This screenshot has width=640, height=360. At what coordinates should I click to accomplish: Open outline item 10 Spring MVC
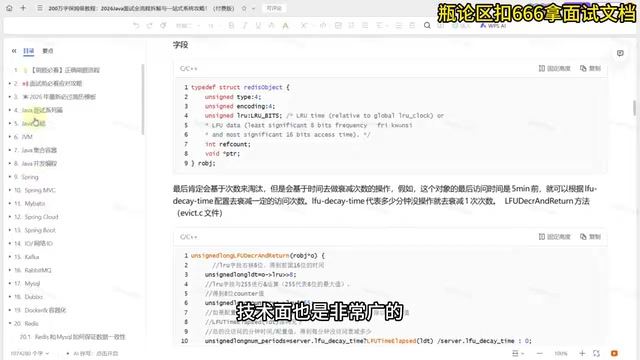(x=35, y=190)
